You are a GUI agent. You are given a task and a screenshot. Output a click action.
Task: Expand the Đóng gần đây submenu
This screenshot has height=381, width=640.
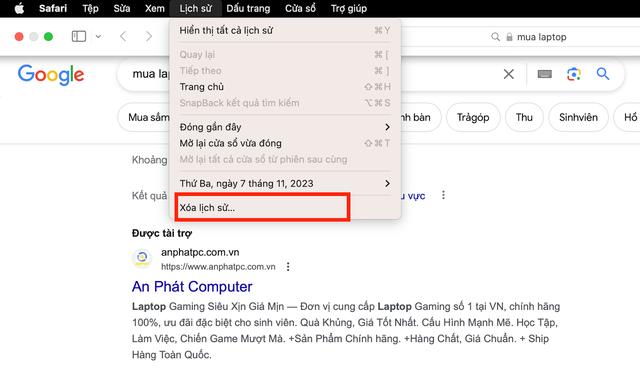coord(285,127)
